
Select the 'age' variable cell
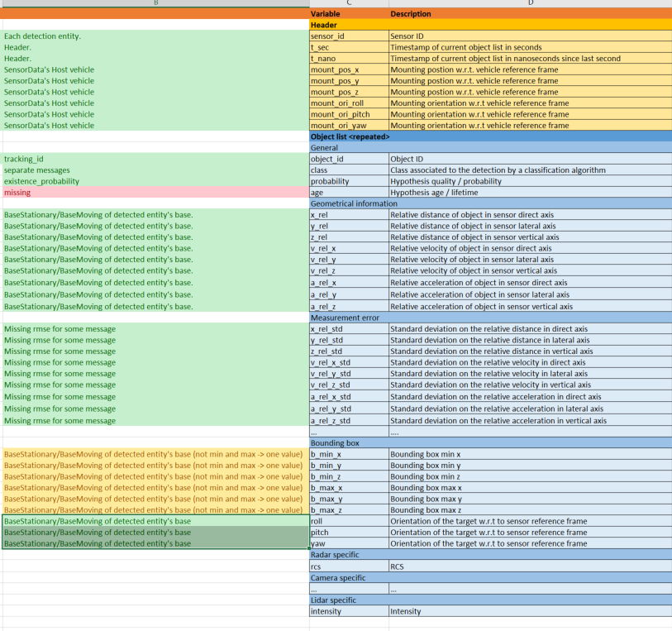click(x=349, y=192)
